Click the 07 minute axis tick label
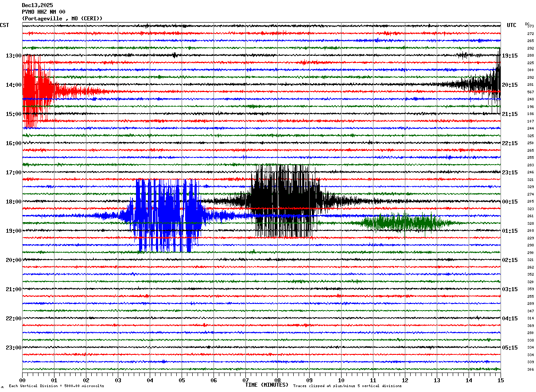Viewport: 536px width, 392px height. coord(245,380)
